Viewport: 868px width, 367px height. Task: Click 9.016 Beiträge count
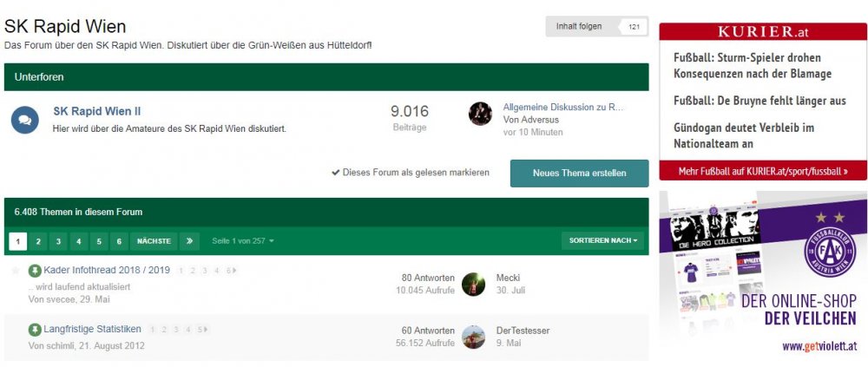point(410,117)
